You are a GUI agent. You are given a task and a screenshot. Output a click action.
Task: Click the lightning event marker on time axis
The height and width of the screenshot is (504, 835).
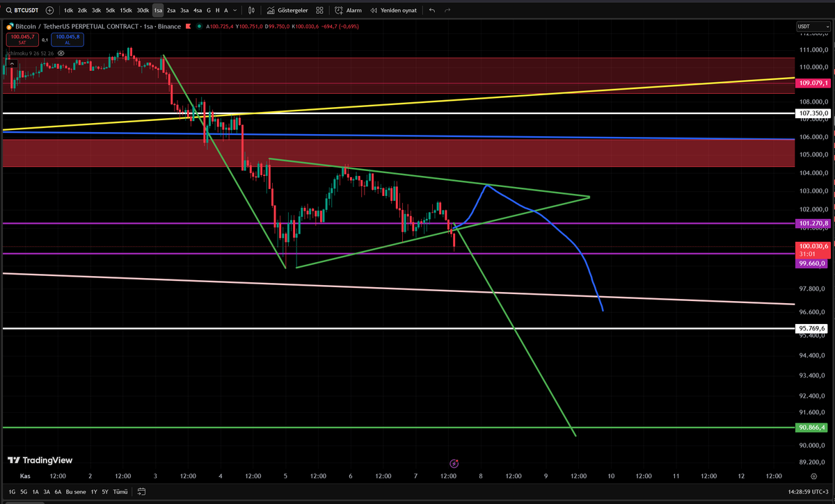coord(454,463)
